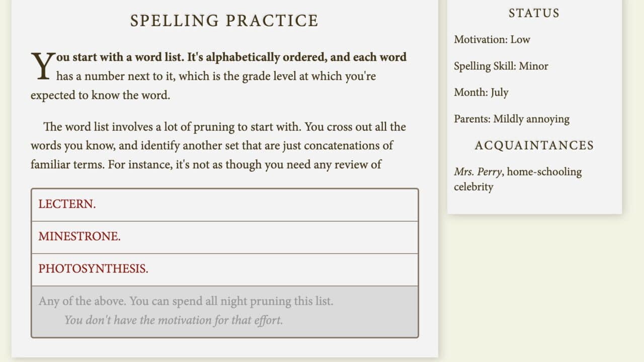The height and width of the screenshot is (362, 644).
Task: Click the 'Motivation: Low' status line
Action: click(492, 39)
